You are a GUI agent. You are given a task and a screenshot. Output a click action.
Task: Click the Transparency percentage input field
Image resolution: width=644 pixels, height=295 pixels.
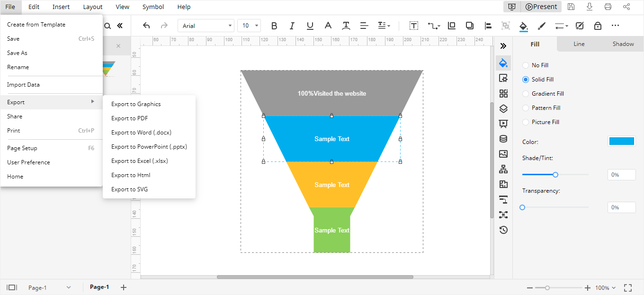pyautogui.click(x=621, y=207)
